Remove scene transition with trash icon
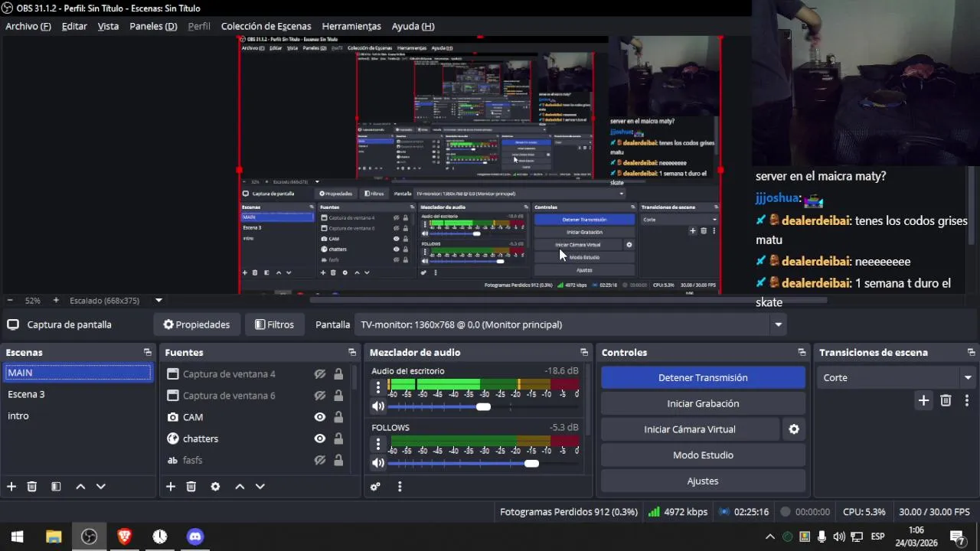 [946, 400]
